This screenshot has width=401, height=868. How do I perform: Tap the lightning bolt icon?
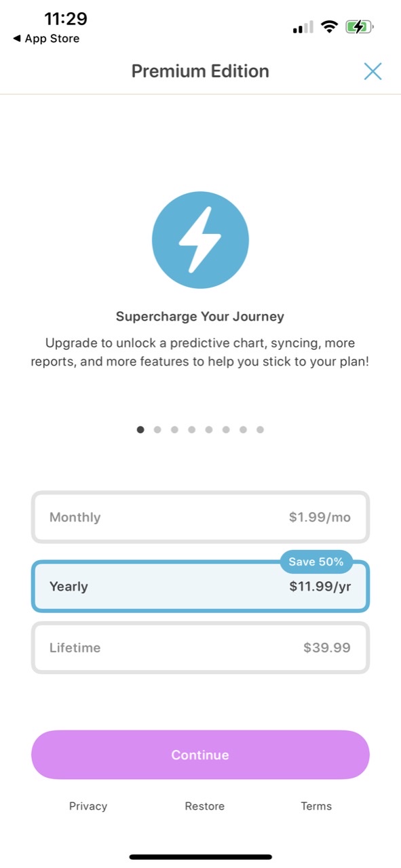coord(200,240)
